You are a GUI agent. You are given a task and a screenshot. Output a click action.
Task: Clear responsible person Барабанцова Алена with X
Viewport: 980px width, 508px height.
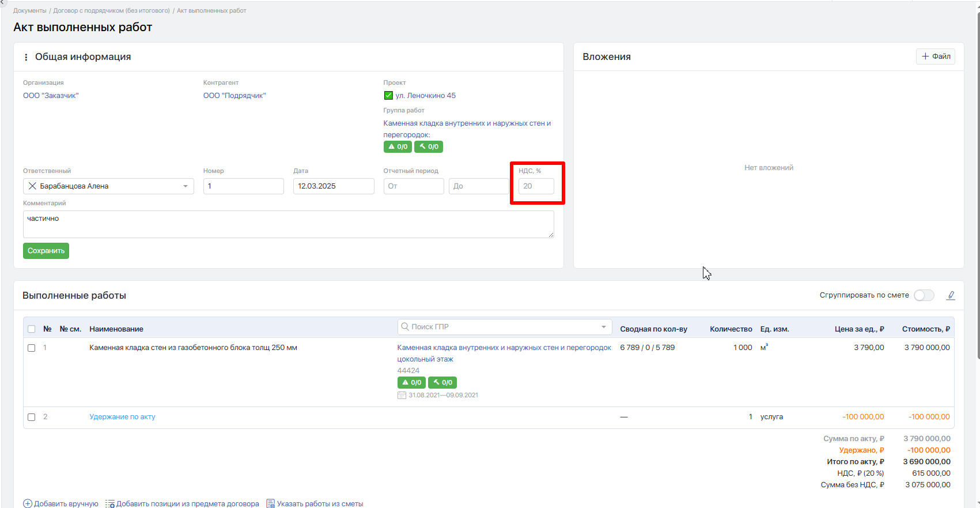[x=32, y=186]
